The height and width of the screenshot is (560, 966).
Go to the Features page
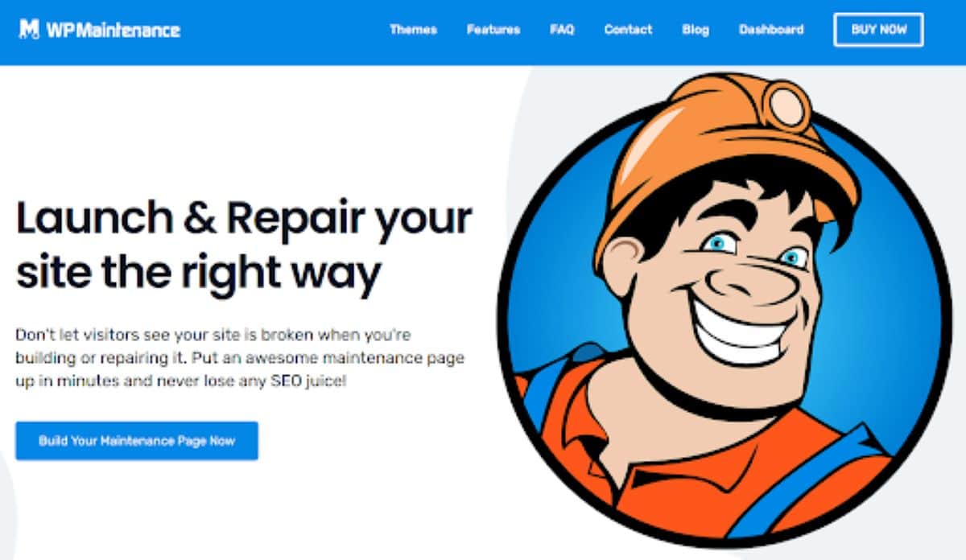click(x=493, y=30)
